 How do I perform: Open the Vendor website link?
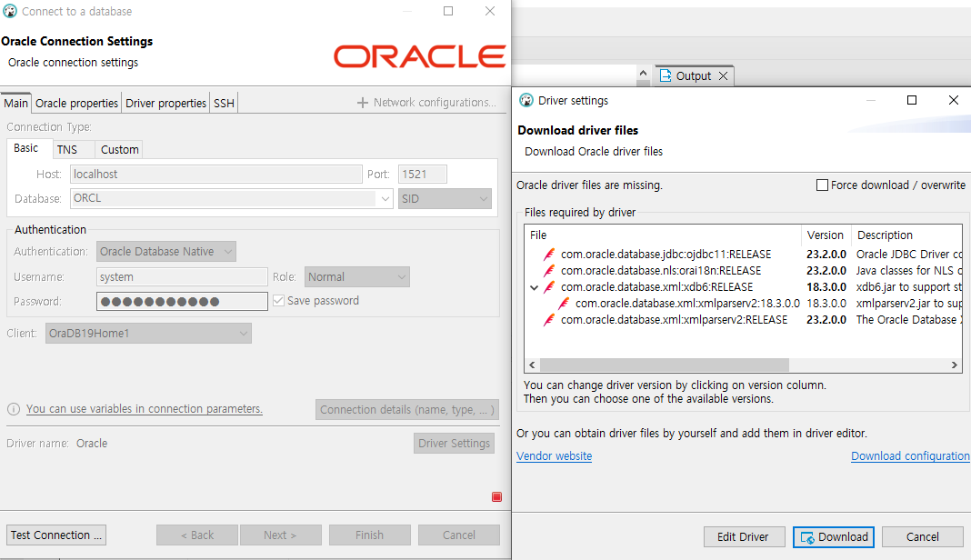[555, 456]
